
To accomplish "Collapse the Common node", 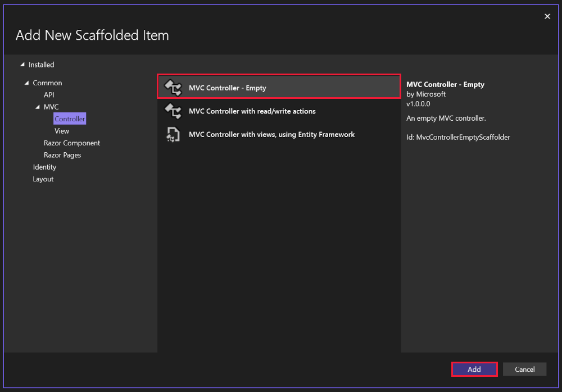I will pos(28,83).
